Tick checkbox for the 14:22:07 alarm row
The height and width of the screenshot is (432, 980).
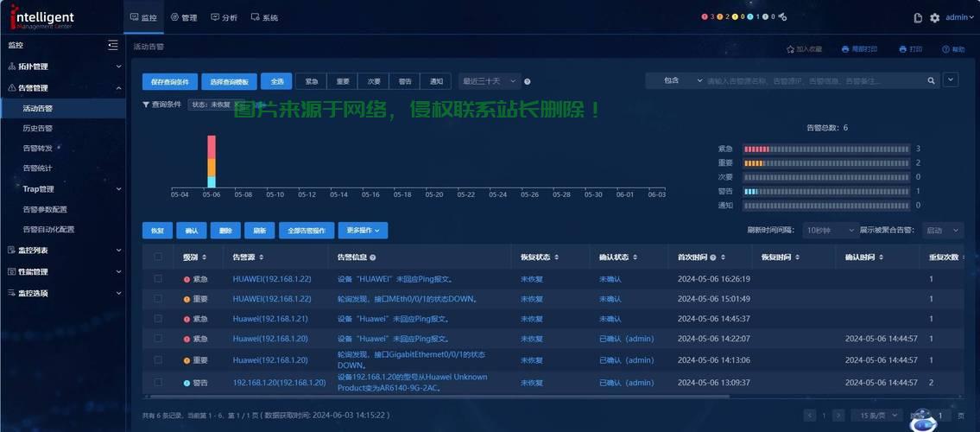click(x=158, y=339)
